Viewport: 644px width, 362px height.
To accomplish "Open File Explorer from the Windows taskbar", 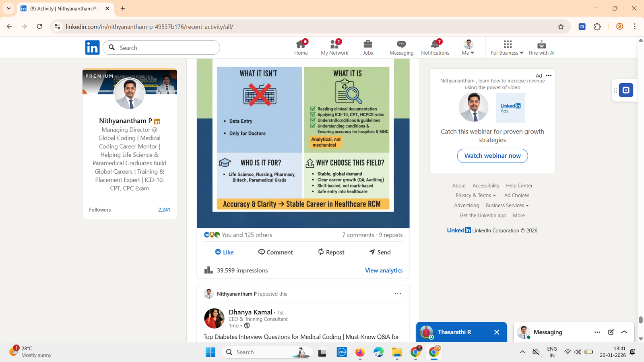I will (397, 352).
